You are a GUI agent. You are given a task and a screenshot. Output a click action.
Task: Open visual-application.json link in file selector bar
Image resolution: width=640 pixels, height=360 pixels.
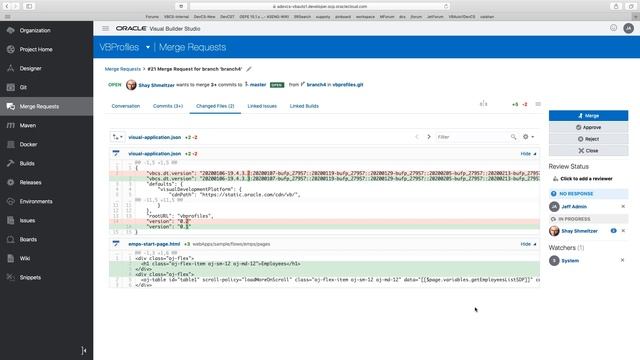[x=154, y=137]
